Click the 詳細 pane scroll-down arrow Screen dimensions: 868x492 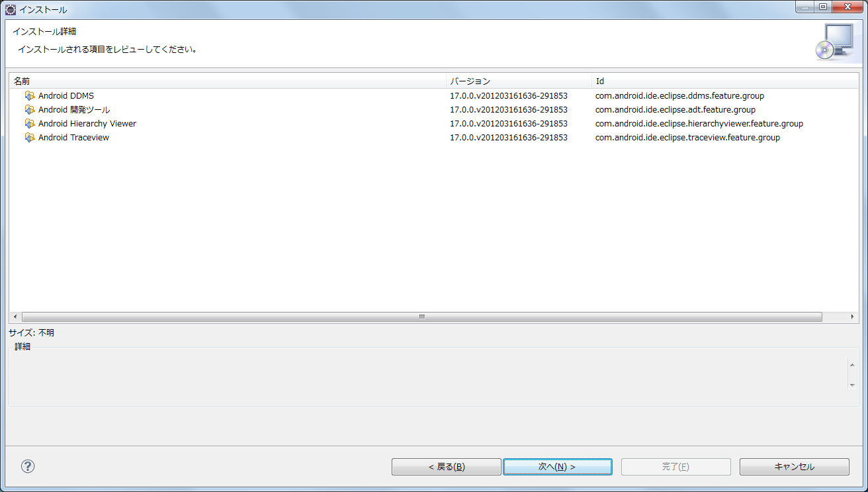(851, 383)
